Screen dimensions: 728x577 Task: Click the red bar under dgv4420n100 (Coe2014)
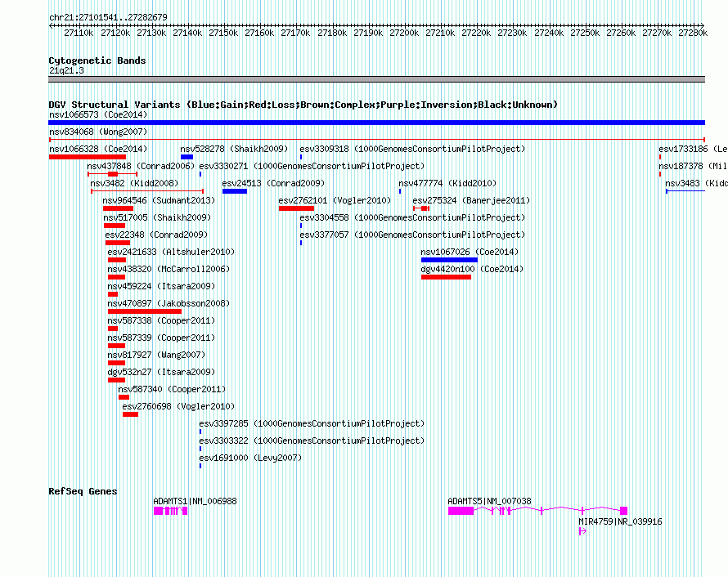(446, 277)
